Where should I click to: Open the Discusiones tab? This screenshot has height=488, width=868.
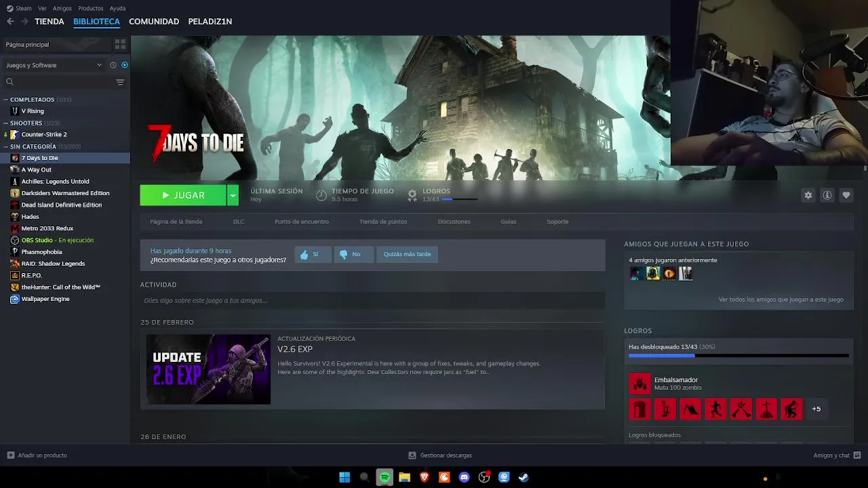coord(454,222)
